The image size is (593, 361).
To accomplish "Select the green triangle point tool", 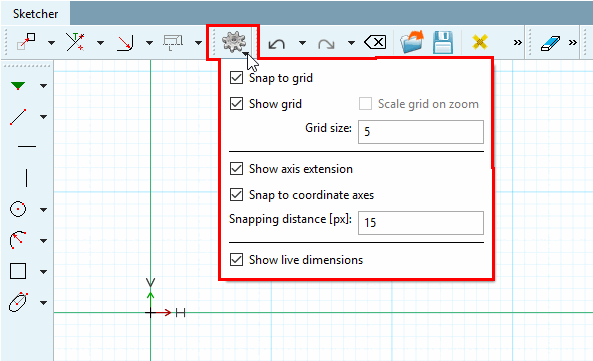I will pos(18,86).
